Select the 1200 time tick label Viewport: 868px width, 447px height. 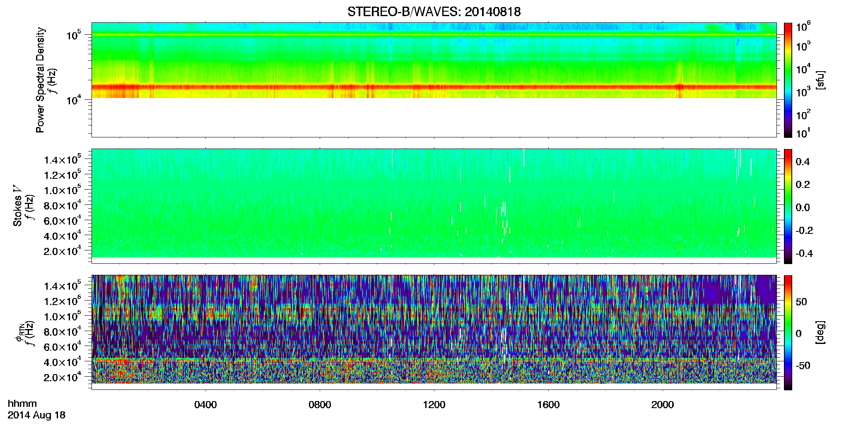click(x=434, y=405)
